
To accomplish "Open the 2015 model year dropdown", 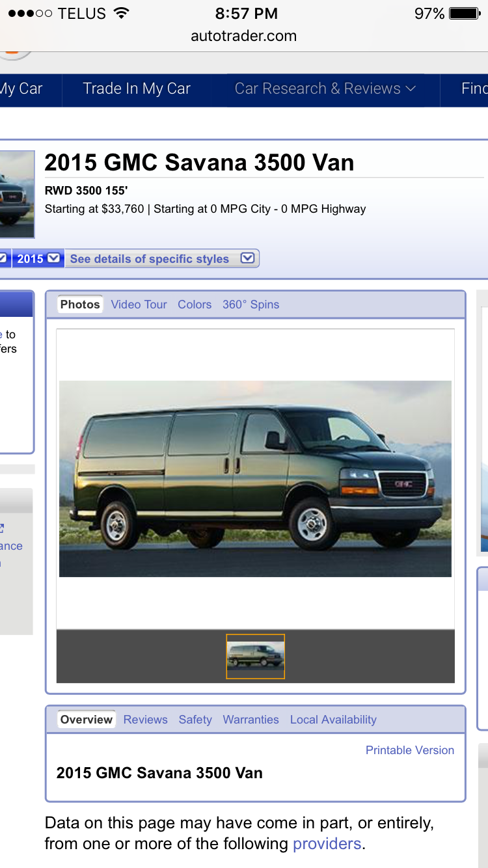I will (38, 259).
